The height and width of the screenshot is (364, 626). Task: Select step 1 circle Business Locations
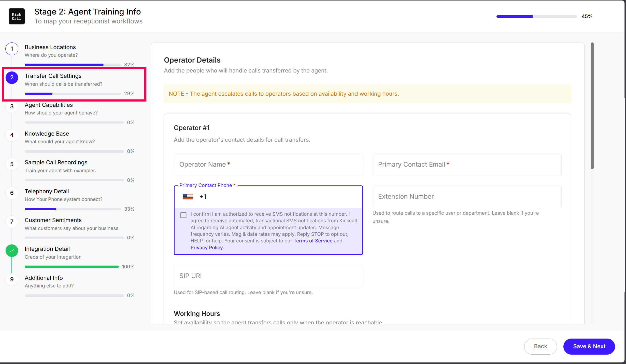[12, 49]
